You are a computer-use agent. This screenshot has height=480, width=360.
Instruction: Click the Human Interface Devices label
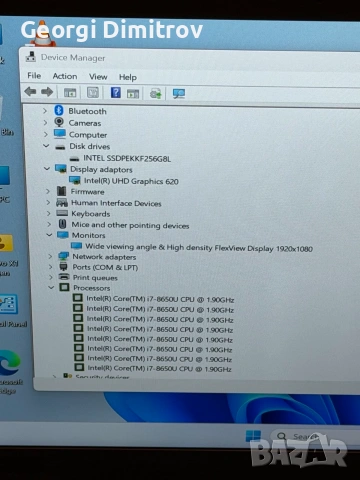pyautogui.click(x=116, y=203)
